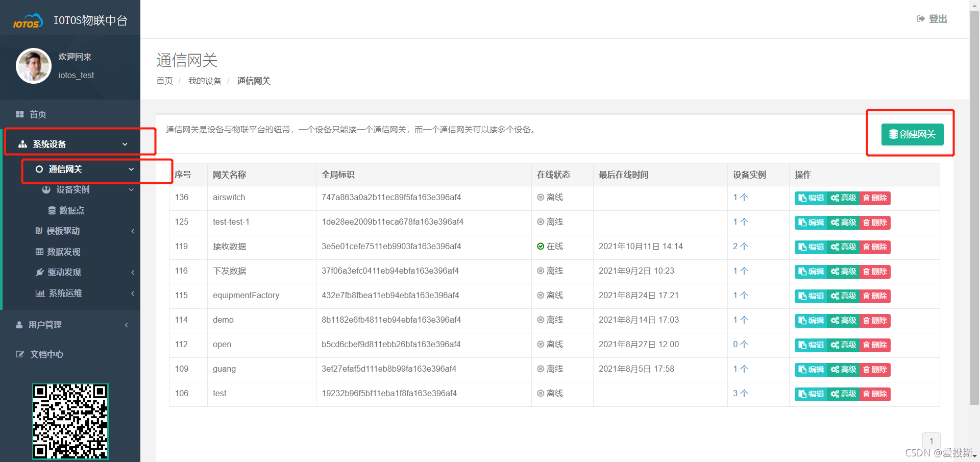Open the 驱动发现 sidebar item
Image resolution: width=980 pixels, height=462 pixels.
(x=64, y=273)
